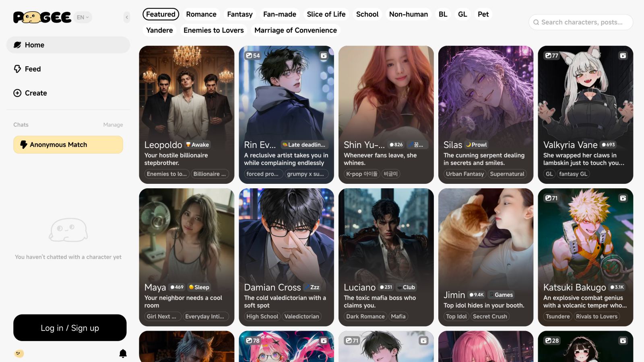Filter by Pet category
Viewport: 644px width, 362px height.
(483, 14)
